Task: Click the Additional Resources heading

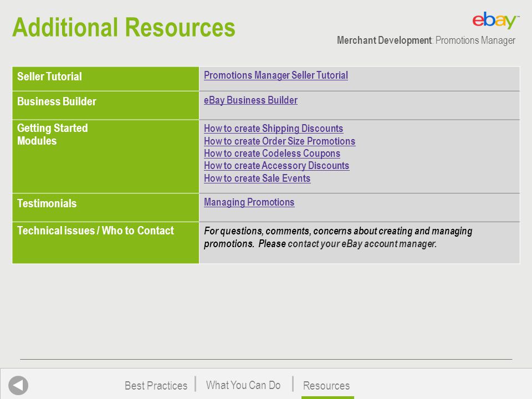Action: (x=124, y=28)
